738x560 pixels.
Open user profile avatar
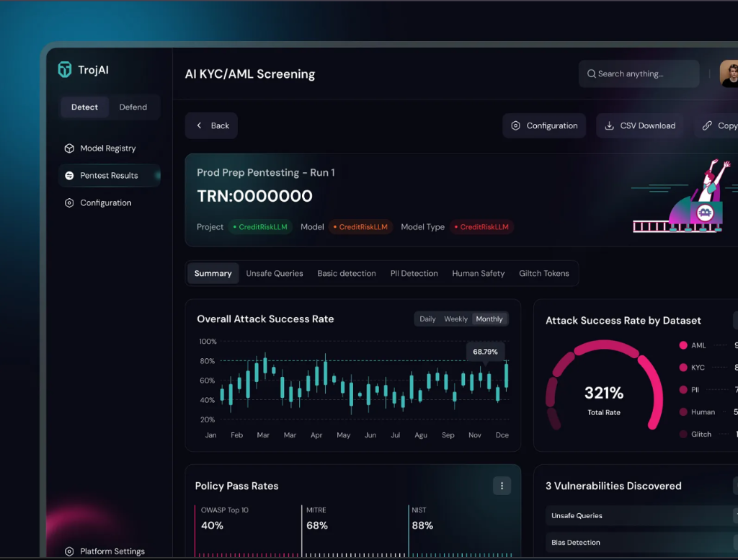pyautogui.click(x=729, y=74)
